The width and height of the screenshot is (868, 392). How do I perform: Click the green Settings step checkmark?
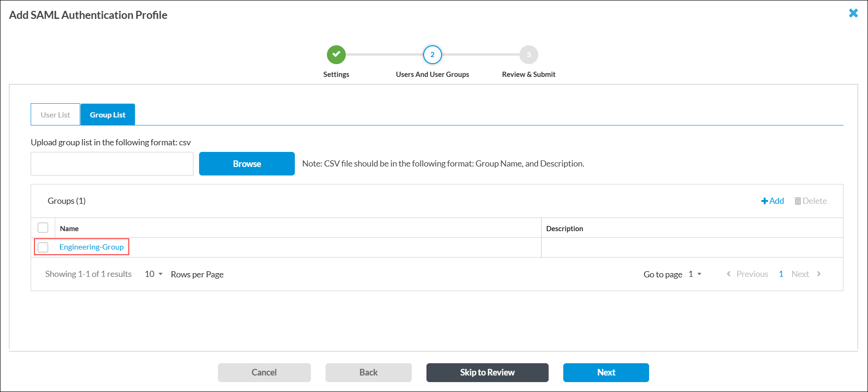pyautogui.click(x=336, y=55)
